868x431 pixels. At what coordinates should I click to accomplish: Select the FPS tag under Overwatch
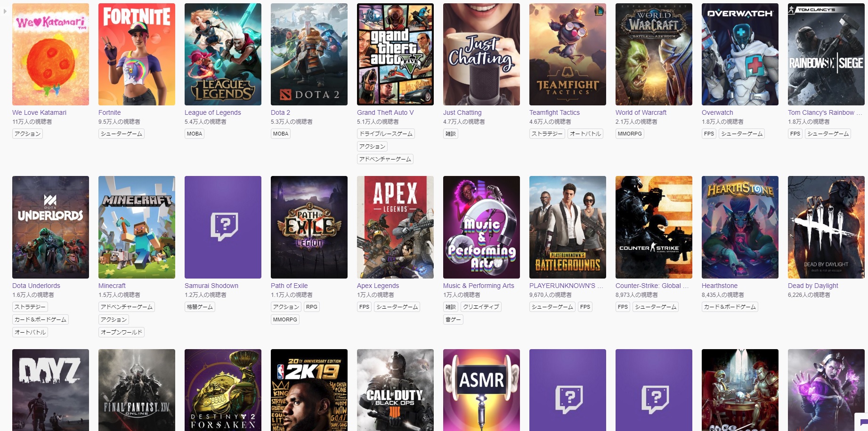(709, 134)
